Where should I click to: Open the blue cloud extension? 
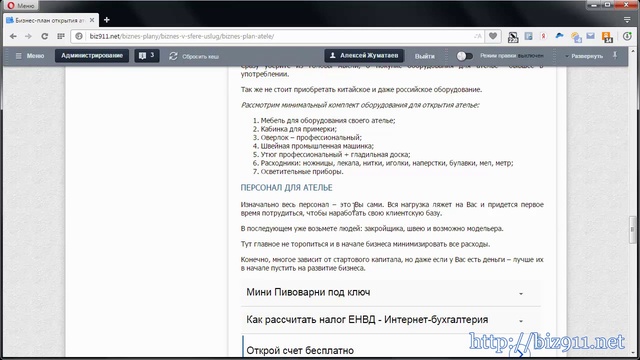559,36
